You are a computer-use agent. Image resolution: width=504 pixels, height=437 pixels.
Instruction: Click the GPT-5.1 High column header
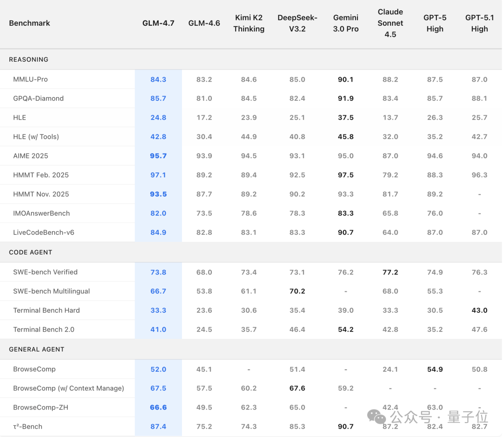pos(480,23)
